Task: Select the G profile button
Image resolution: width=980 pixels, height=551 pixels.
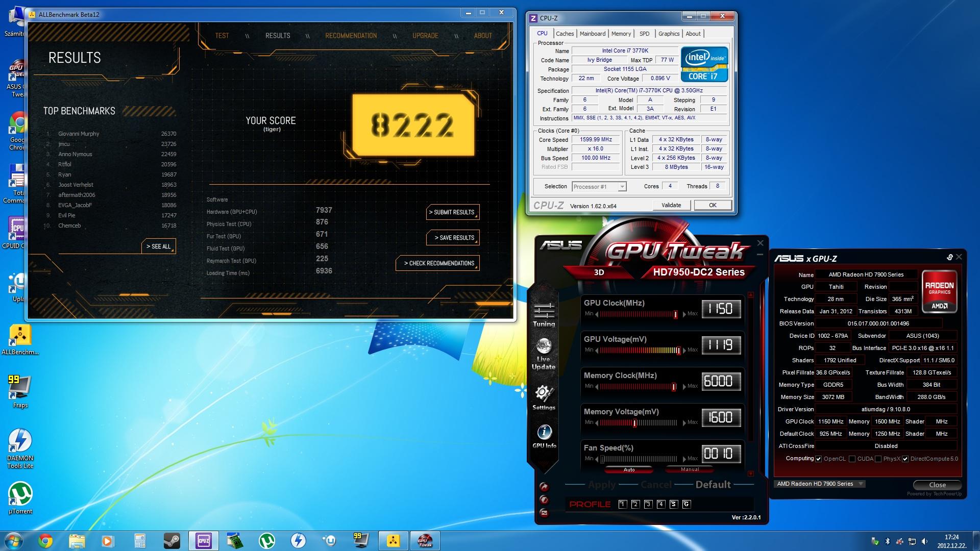Action: tap(686, 504)
